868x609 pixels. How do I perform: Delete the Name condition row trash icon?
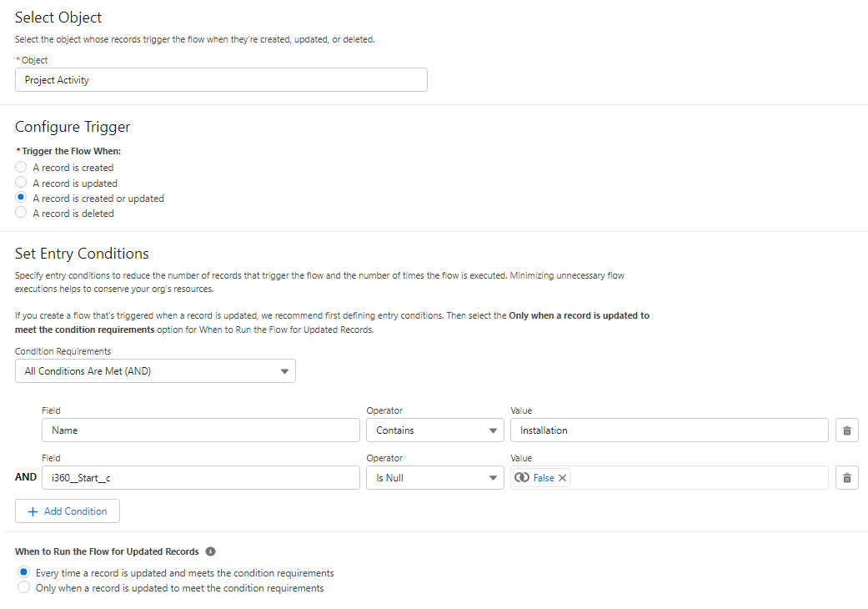pyautogui.click(x=846, y=430)
